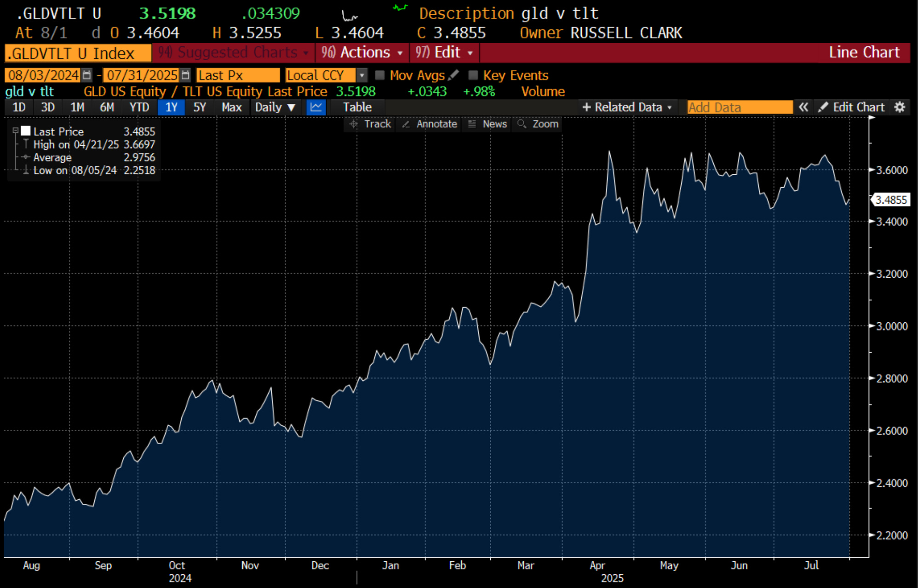Click the collapse double-chevron icon
Screen dimensions: 918x588
[803, 107]
